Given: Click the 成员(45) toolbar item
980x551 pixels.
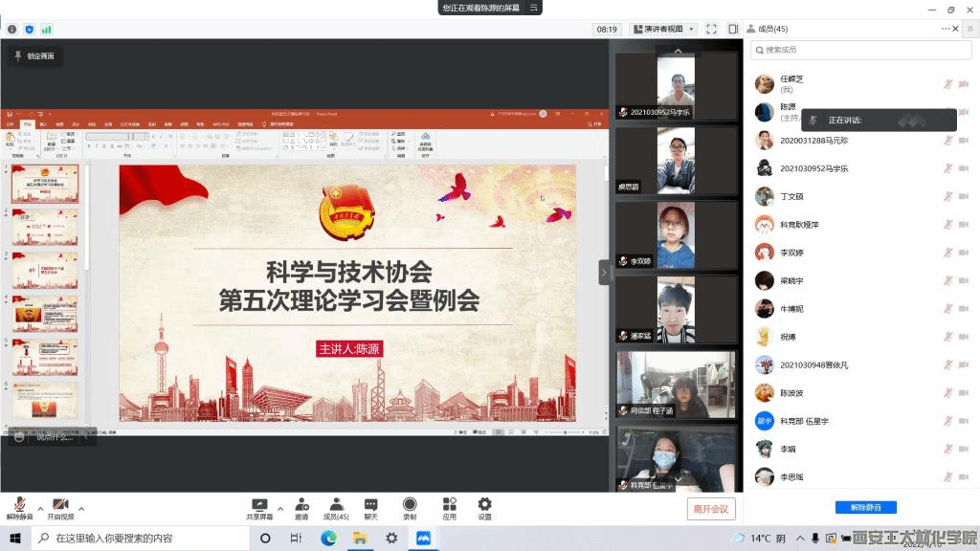Looking at the screenshot, I should pyautogui.click(x=336, y=508).
